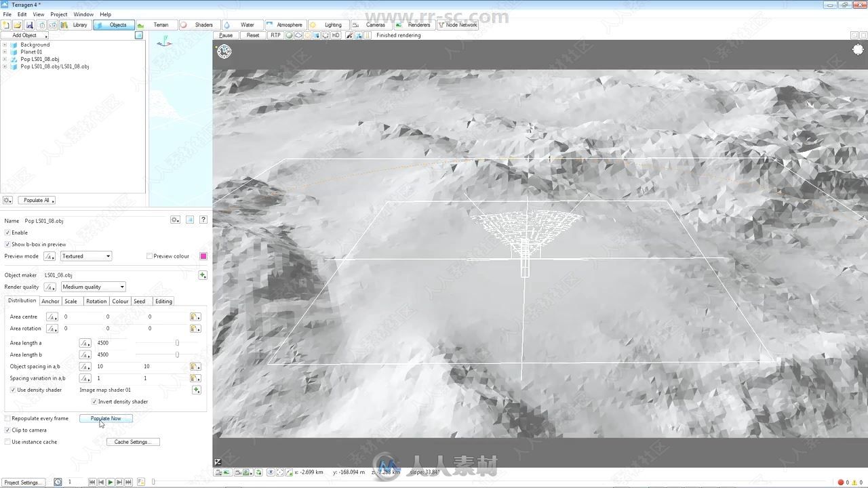Image resolution: width=868 pixels, height=488 pixels.
Task: Click the compass navigation icon in viewport
Action: tap(224, 51)
